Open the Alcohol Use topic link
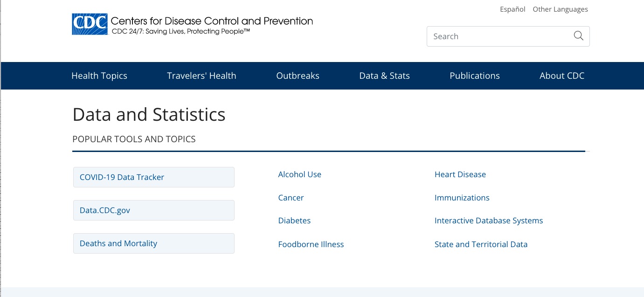 click(299, 174)
